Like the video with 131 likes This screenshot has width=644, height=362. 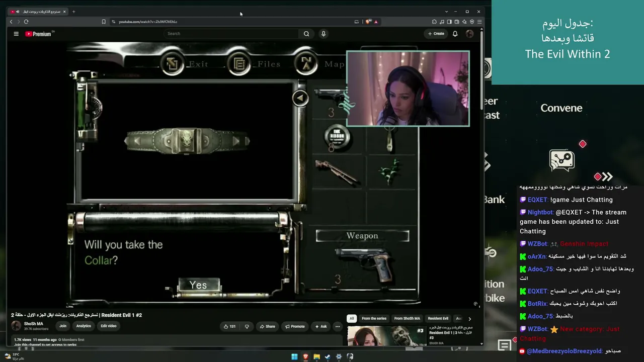(229, 326)
